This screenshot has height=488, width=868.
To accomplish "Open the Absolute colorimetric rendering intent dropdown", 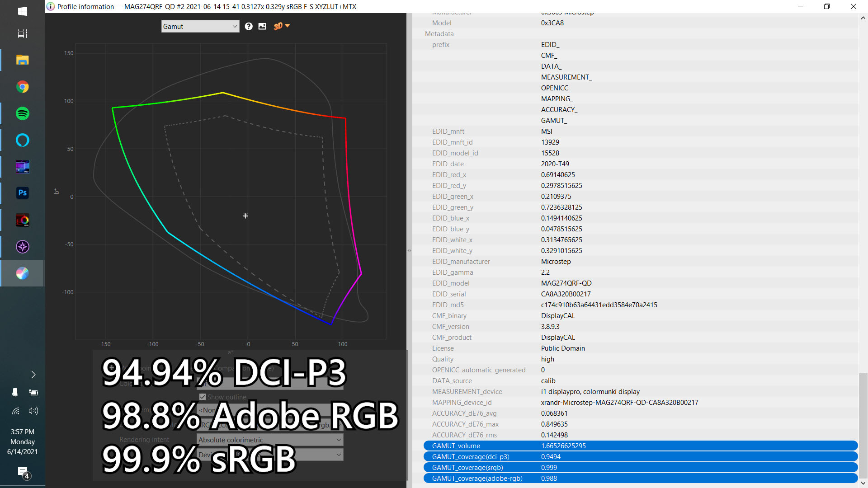I will pyautogui.click(x=270, y=440).
